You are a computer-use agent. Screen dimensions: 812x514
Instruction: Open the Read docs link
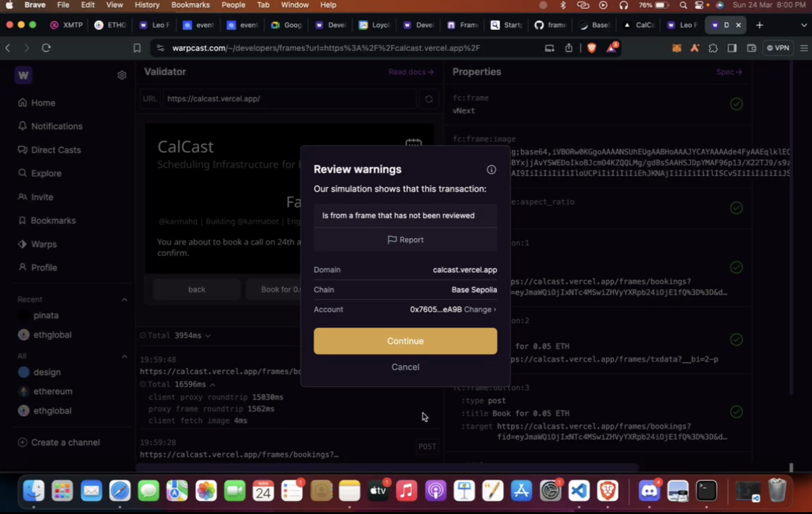411,72
